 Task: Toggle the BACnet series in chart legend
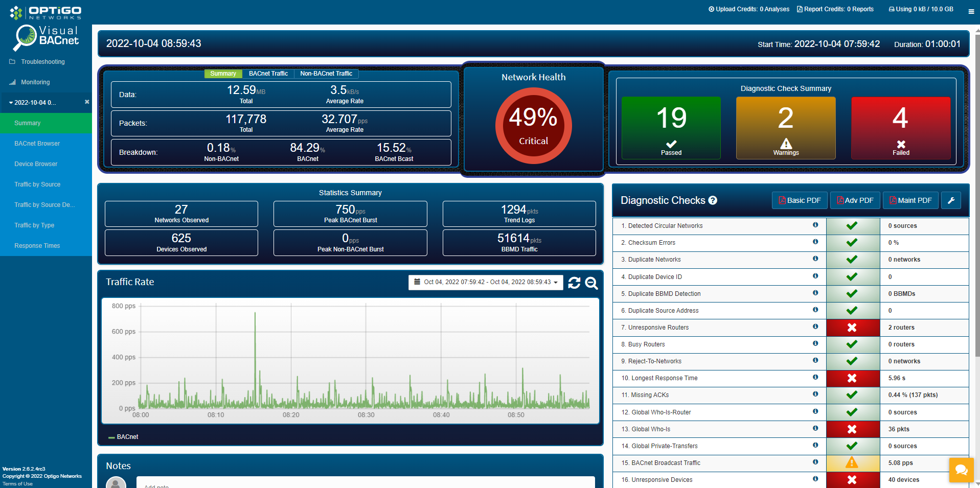click(x=124, y=437)
